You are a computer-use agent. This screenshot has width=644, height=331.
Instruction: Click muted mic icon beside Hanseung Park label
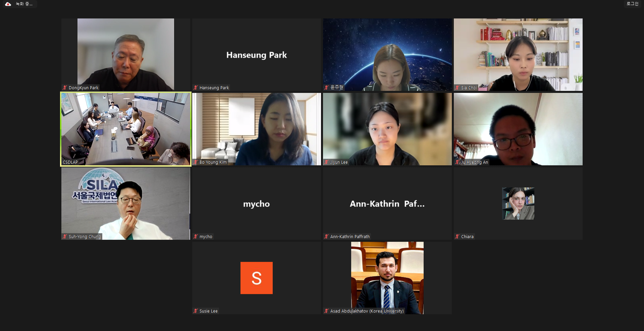[196, 88]
